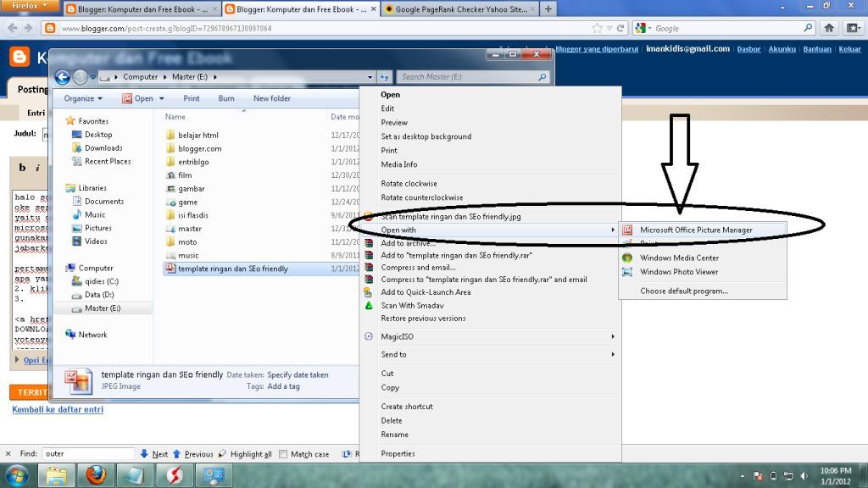
Task: Click Explorer back navigation arrow
Action: 63,77
